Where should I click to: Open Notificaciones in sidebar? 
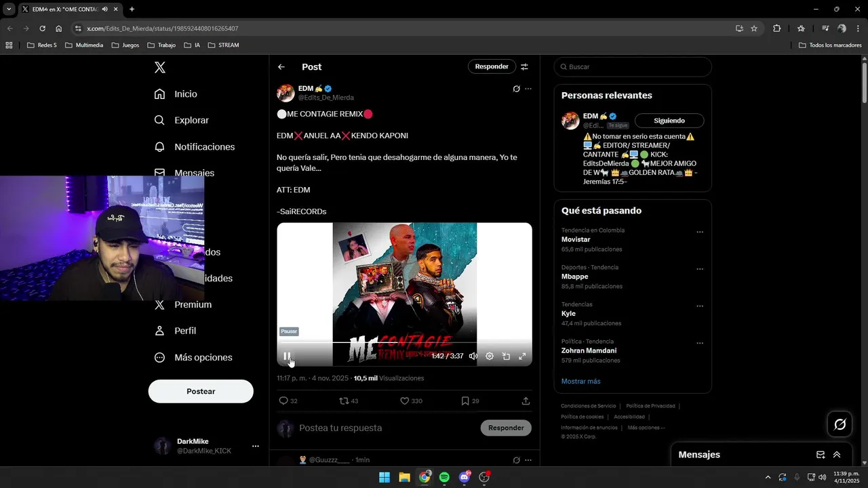pyautogui.click(x=195, y=147)
